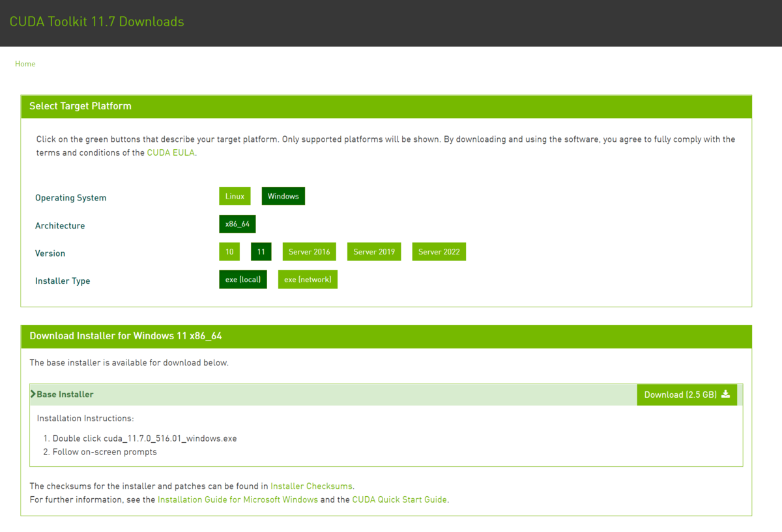Viewport: 782px width, 532px height.
Task: Pick Windows version 10
Action: (x=229, y=252)
